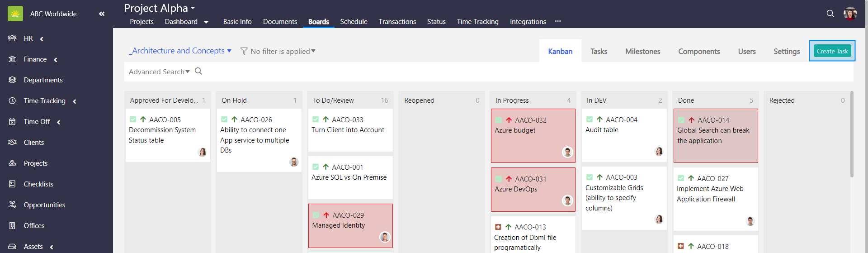Open the user profile avatar
Screen dimensions: 868x253
coord(850,14)
